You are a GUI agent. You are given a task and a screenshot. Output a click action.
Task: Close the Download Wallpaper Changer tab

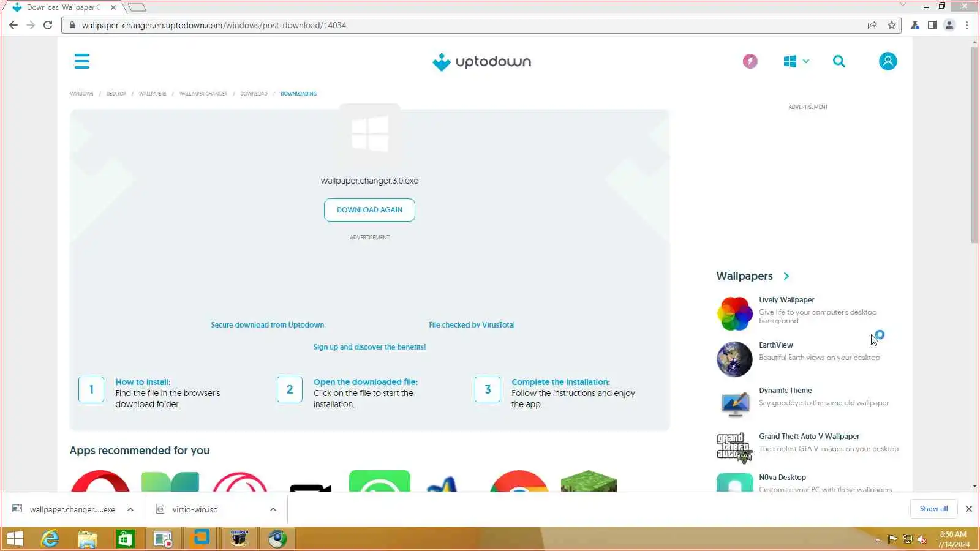[x=113, y=7]
